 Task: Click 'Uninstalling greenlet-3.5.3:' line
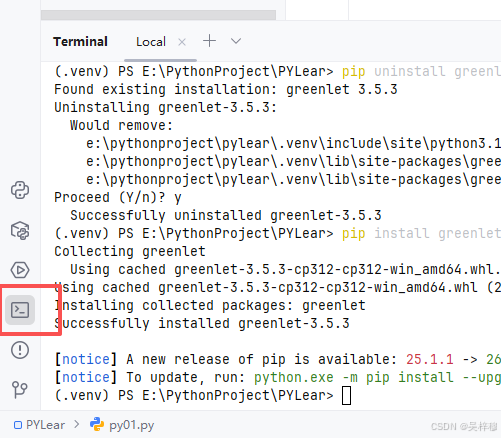[166, 107]
